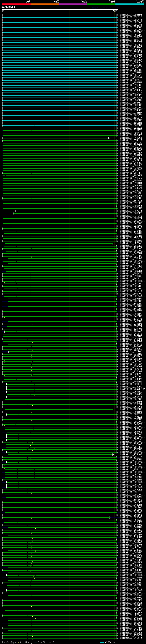The image size is (146, 644).
Task: Open hit UniRef100_Q338N8
Action: [131, 65]
